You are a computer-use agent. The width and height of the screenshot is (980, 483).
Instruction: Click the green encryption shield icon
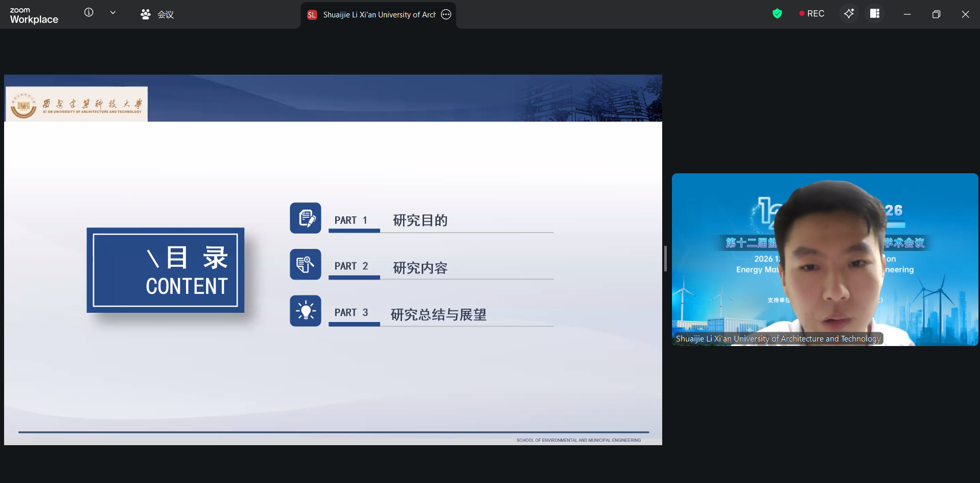(777, 14)
